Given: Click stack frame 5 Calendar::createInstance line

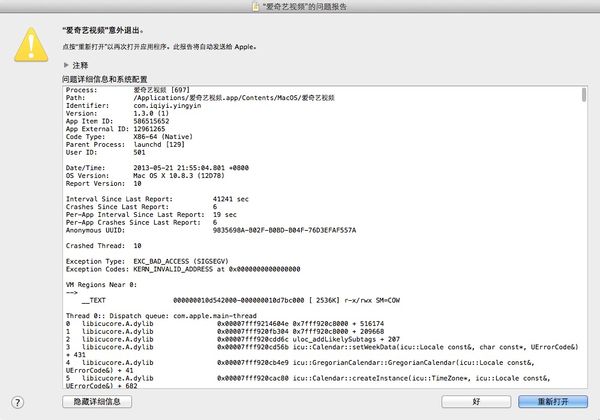Looking at the screenshot, I should point(308,382).
